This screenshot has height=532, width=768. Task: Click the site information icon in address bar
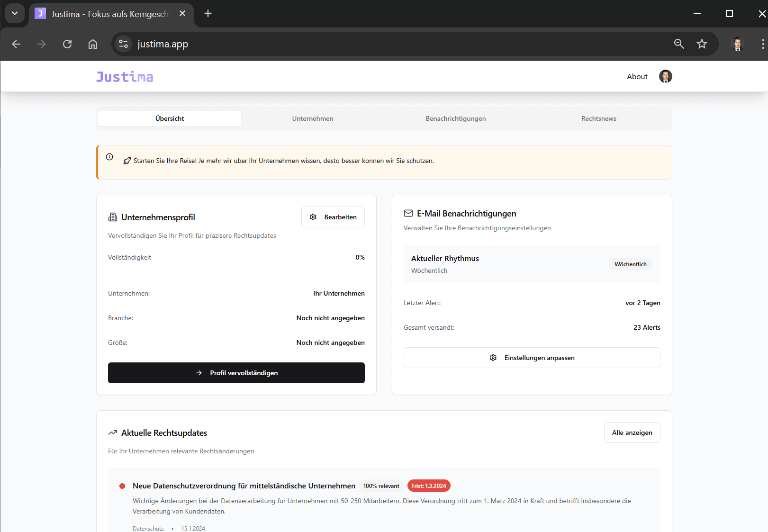click(123, 44)
